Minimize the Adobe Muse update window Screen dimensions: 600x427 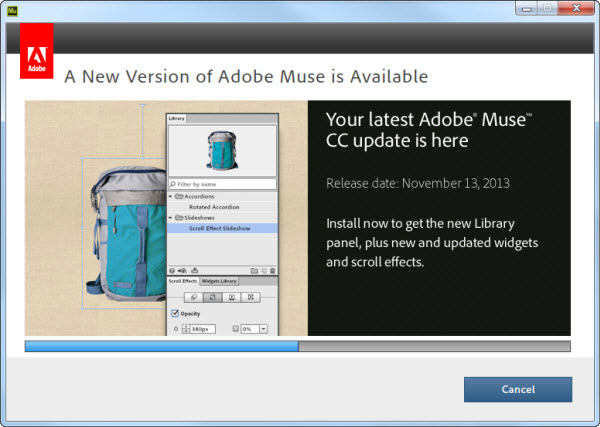pos(527,8)
